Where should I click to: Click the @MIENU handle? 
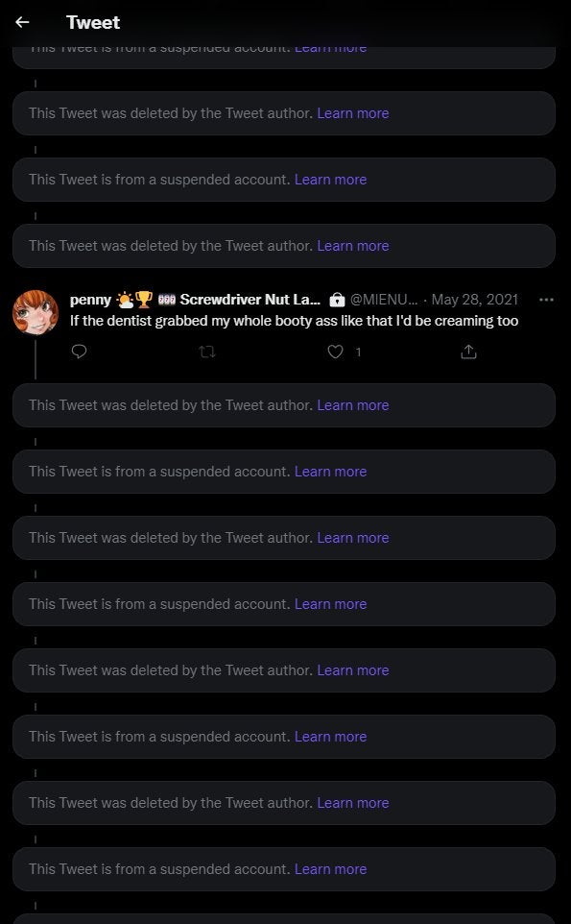pyautogui.click(x=385, y=300)
